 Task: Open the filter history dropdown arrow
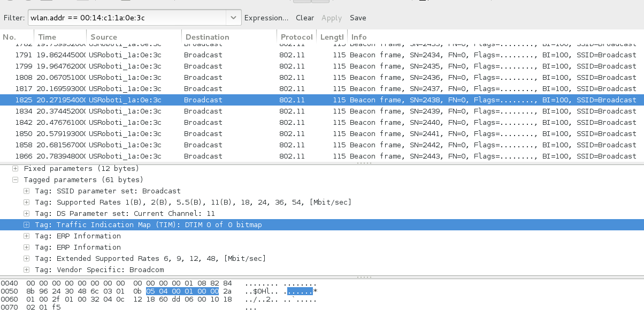click(234, 18)
